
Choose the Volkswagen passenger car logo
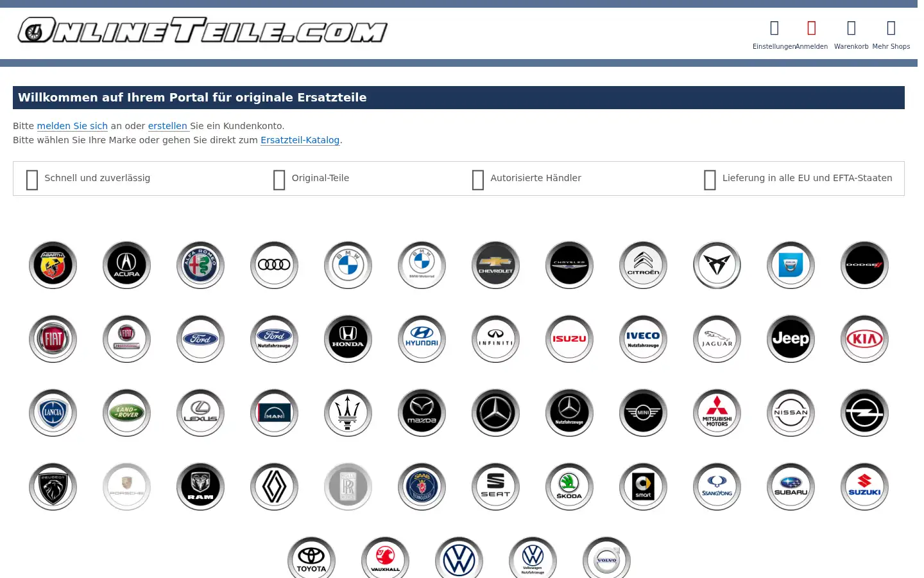(x=459, y=557)
